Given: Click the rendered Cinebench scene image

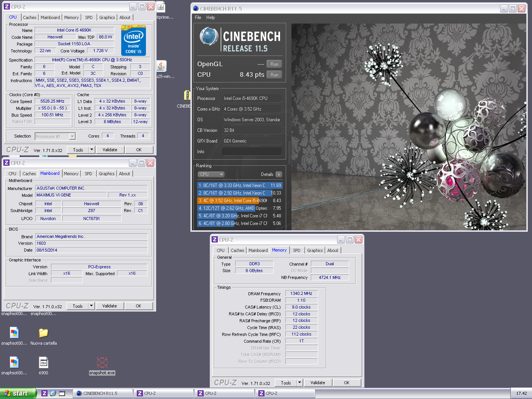Looking at the screenshot, I should [x=409, y=127].
